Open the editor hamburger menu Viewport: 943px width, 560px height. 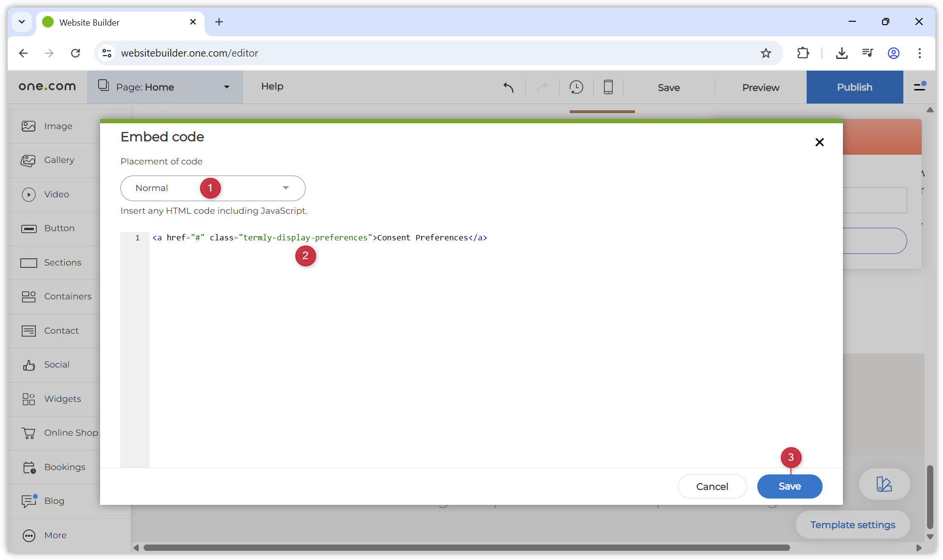(918, 87)
